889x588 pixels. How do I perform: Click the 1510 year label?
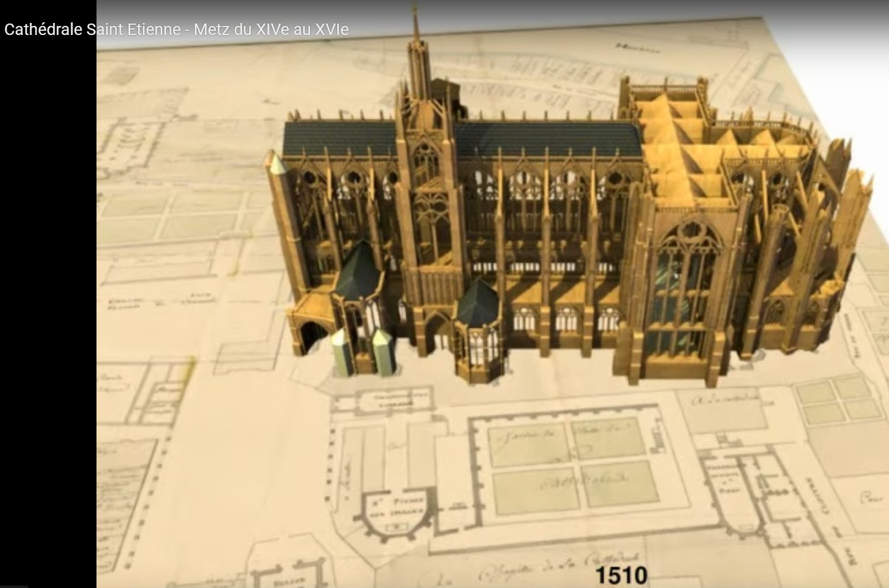621,575
